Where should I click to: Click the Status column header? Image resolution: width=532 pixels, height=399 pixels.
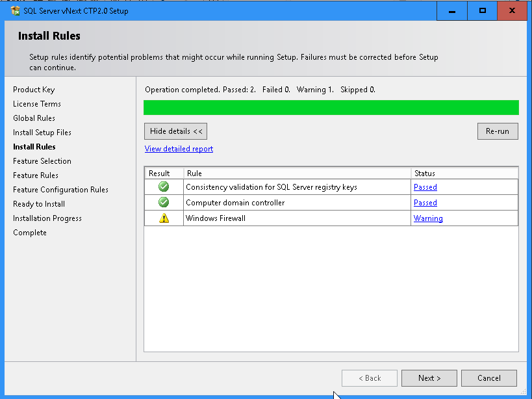(464, 174)
